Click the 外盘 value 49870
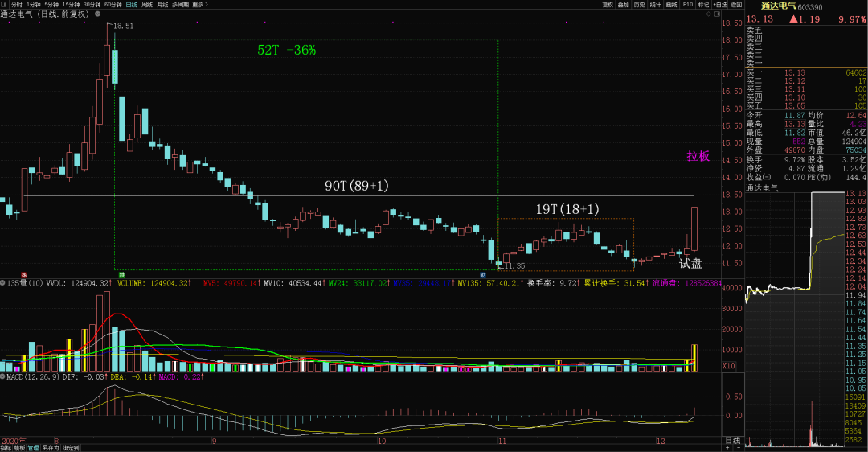This screenshot has width=868, height=452. point(794,150)
